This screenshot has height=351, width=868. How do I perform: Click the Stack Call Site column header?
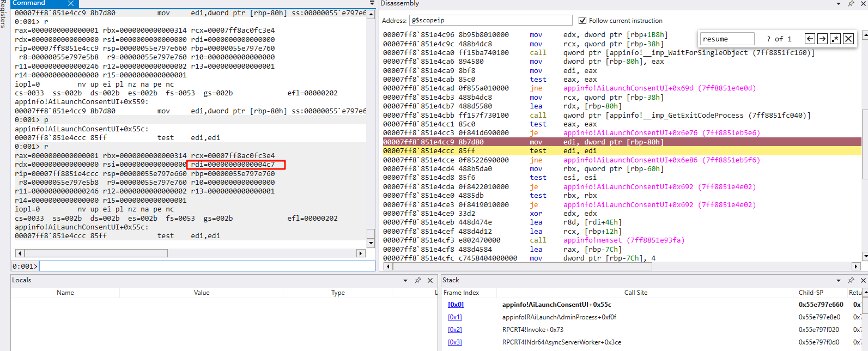click(636, 293)
